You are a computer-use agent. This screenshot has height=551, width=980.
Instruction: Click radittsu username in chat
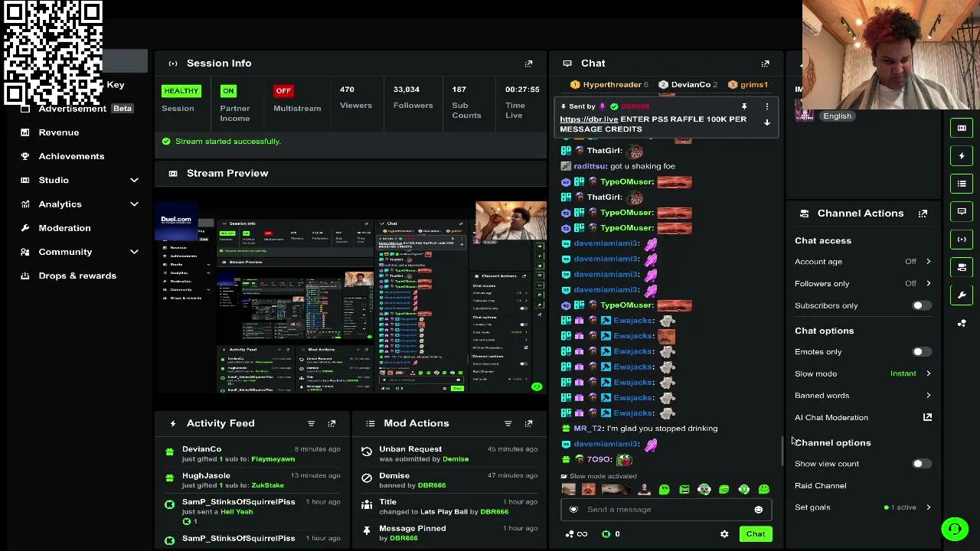(590, 166)
